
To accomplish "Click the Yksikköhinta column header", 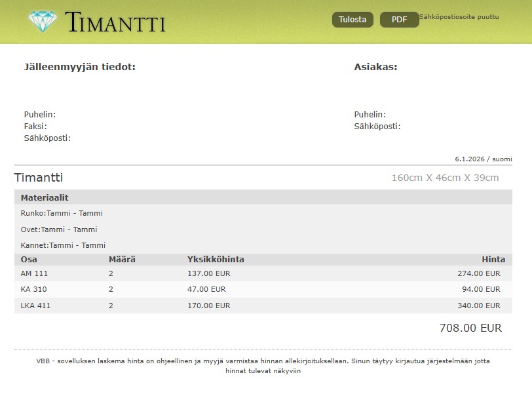I will 216,260.
